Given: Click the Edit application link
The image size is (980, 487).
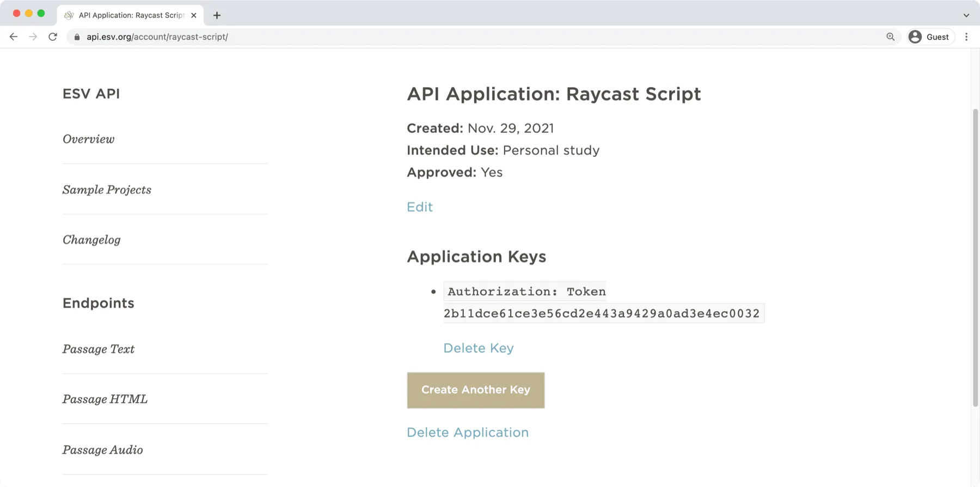Looking at the screenshot, I should (x=420, y=207).
